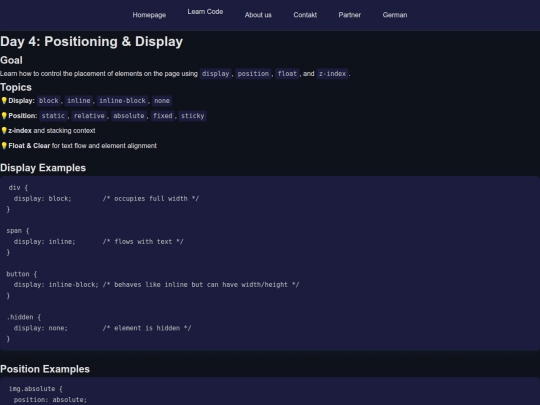
Task: Click the 'z-index' code tag in Goal text
Action: [332, 74]
